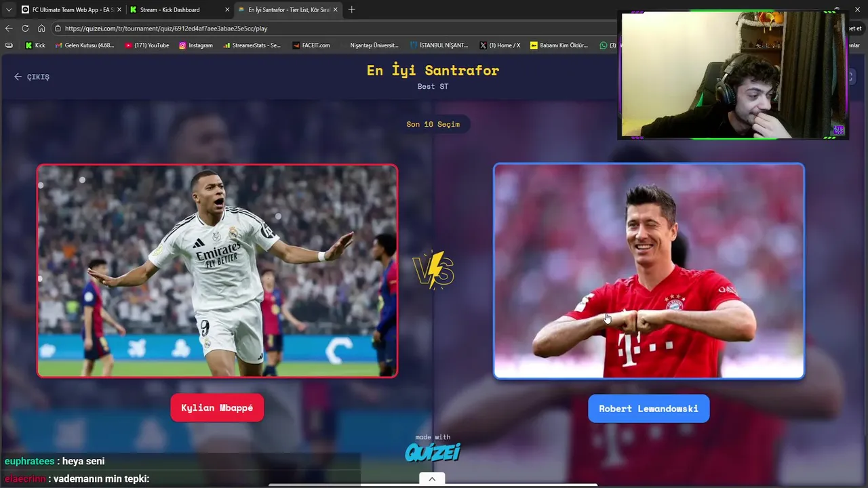
Task: Select the En İyi Santrafor tab
Action: click(287, 9)
